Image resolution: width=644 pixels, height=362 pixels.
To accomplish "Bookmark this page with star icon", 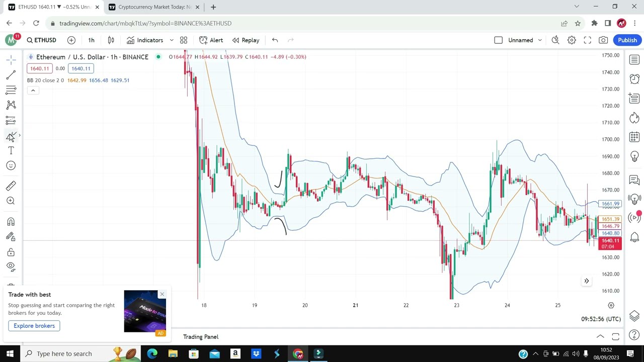I will (578, 23).
